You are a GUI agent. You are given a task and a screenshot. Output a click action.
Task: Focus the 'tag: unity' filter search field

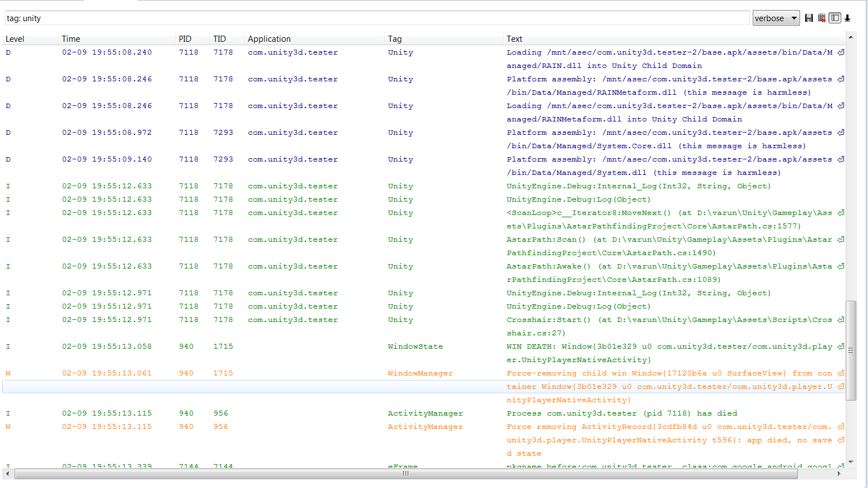tap(377, 18)
